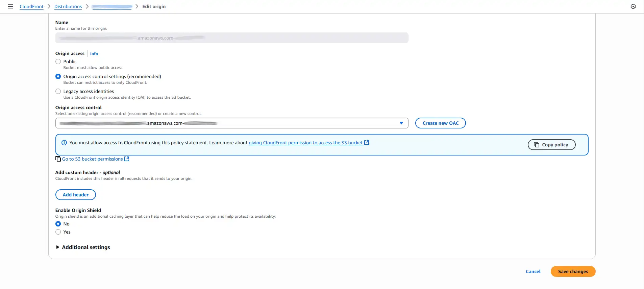Go to Distributions breadcrumb

pyautogui.click(x=68, y=6)
